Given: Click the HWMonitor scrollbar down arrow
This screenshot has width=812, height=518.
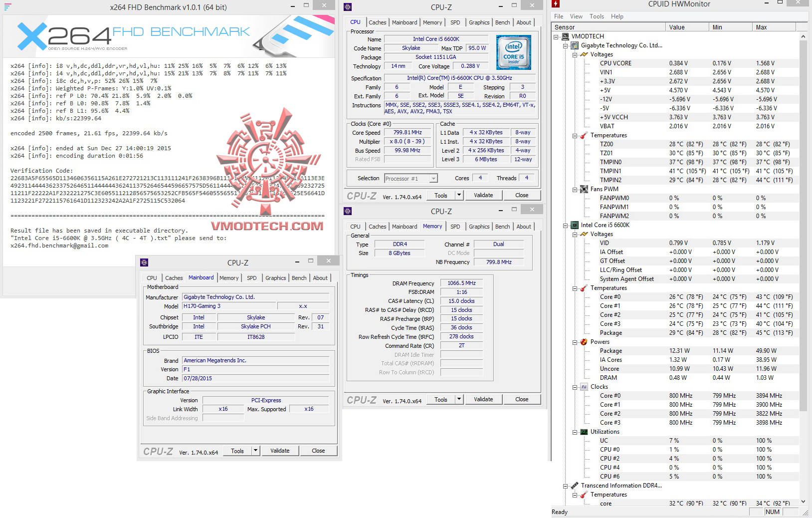Looking at the screenshot, I should pyautogui.click(x=803, y=502).
